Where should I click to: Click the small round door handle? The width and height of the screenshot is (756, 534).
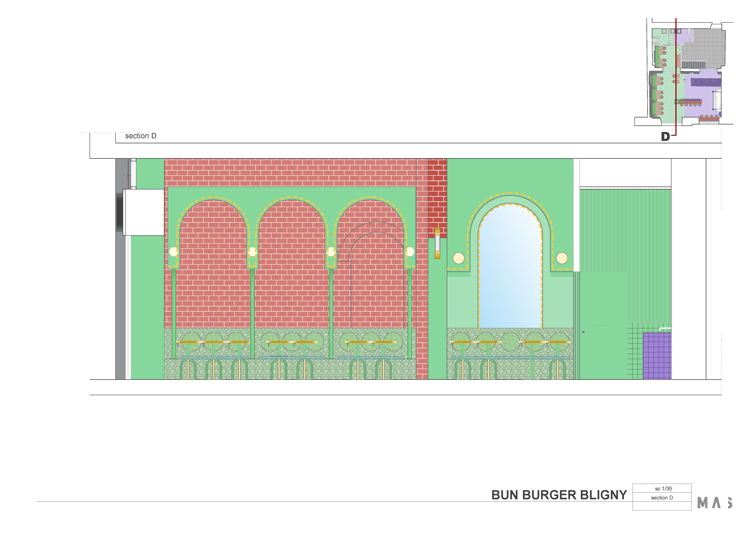click(x=583, y=332)
